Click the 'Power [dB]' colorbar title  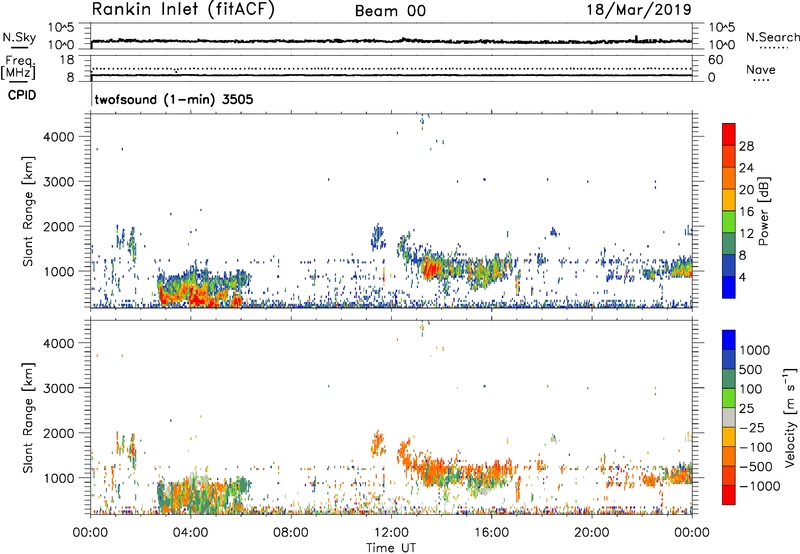[763, 211]
